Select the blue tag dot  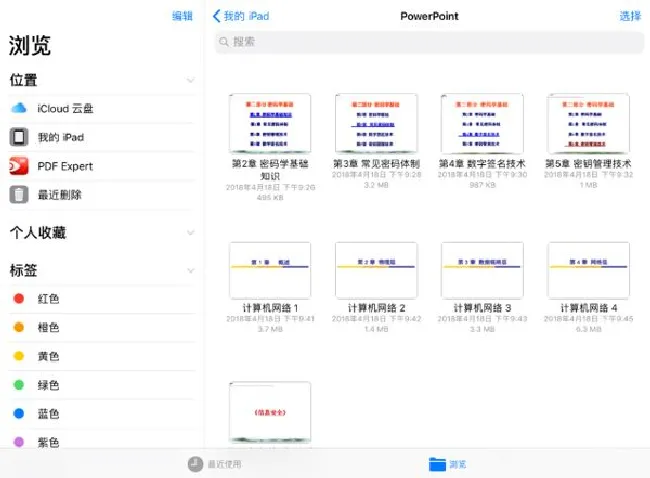(x=19, y=413)
